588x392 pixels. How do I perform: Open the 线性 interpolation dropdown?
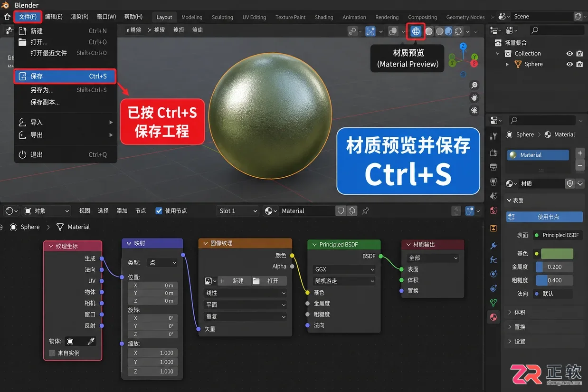tap(246, 293)
